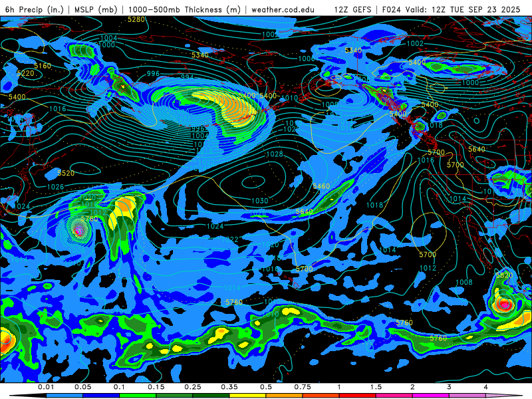Click the pink 1.5–2 legend swatch

pyautogui.click(x=394, y=396)
